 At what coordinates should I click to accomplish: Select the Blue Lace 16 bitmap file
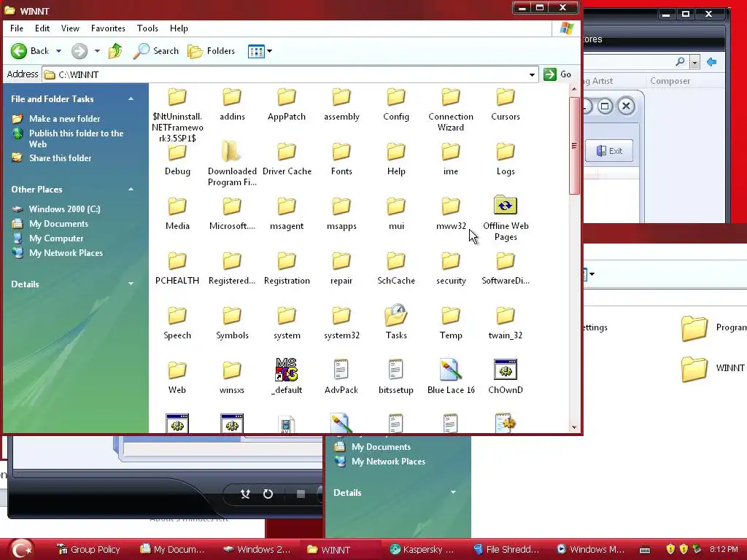tap(451, 377)
